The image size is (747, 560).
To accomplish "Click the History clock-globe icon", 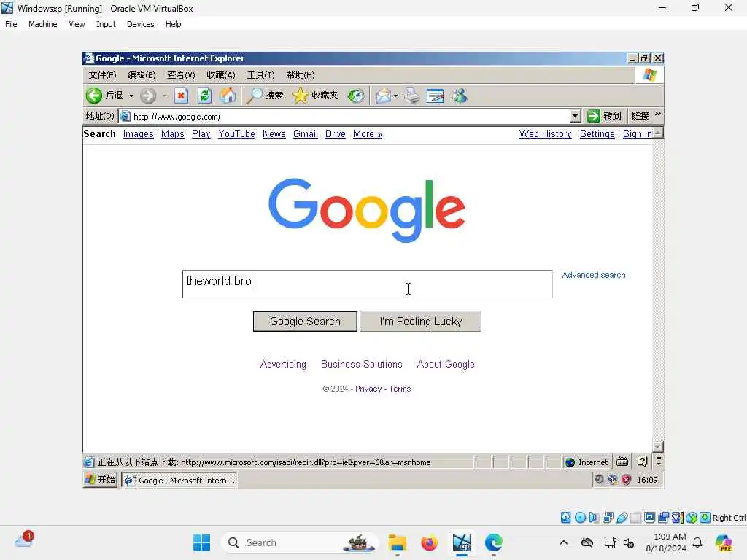I will pyautogui.click(x=355, y=96).
